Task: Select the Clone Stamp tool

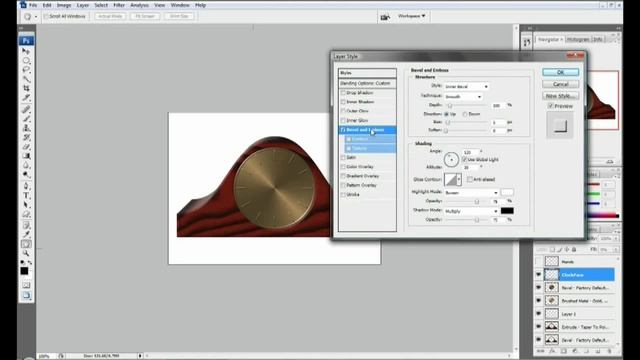Action: (x=26, y=128)
